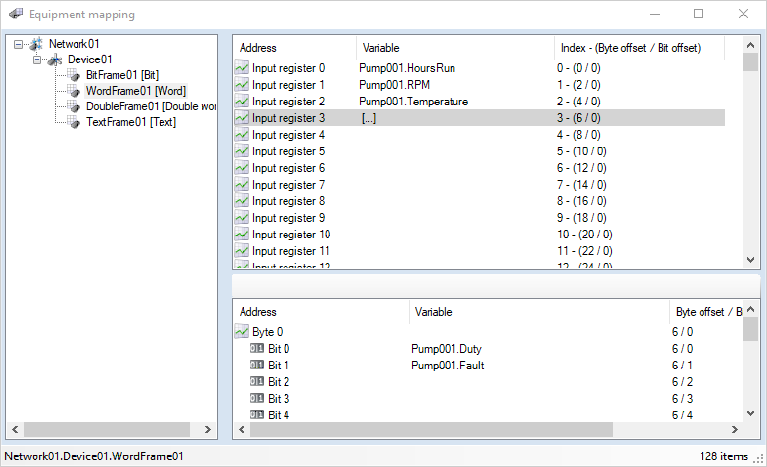Click right arrow of tree panel horizontal scrollbar
This screenshot has height=467, width=767.
pyautogui.click(x=208, y=429)
